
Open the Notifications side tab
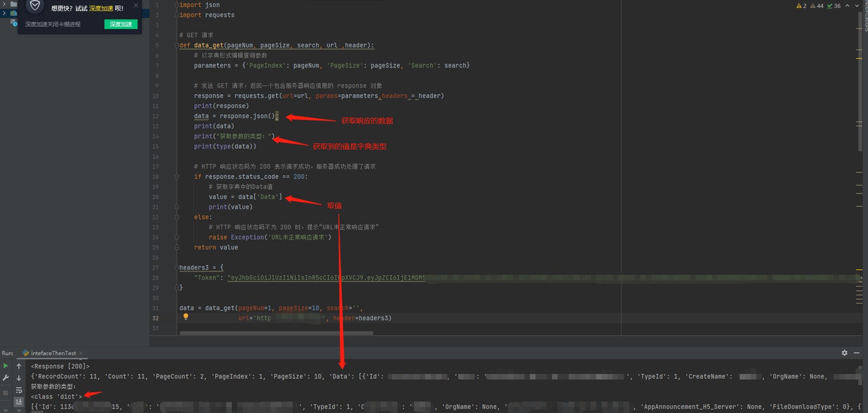click(865, 16)
